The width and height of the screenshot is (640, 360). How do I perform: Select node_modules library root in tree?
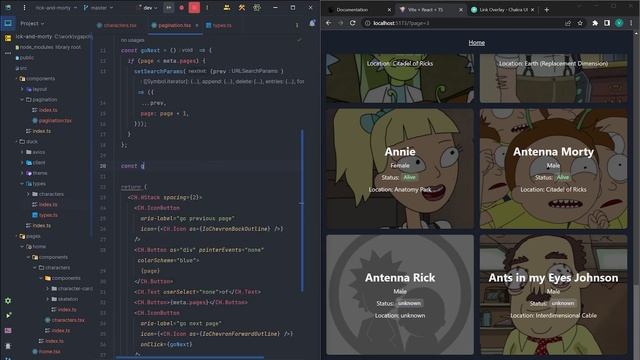click(x=48, y=47)
